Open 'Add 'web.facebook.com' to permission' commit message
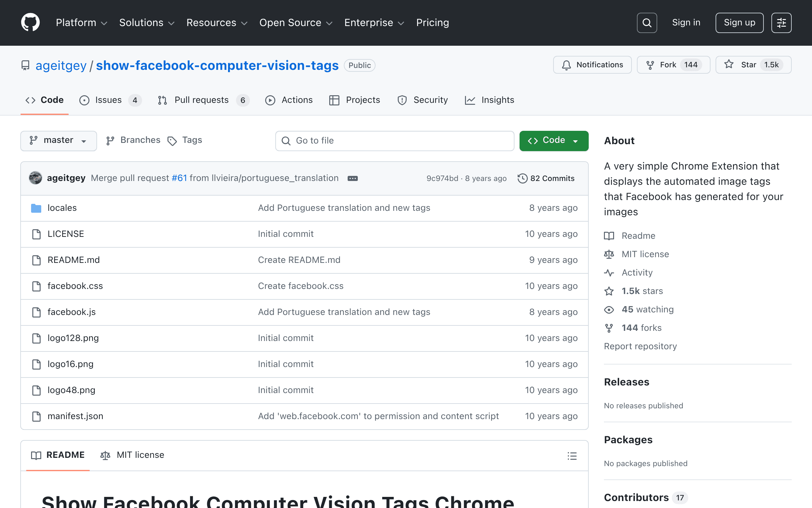 [x=378, y=416]
